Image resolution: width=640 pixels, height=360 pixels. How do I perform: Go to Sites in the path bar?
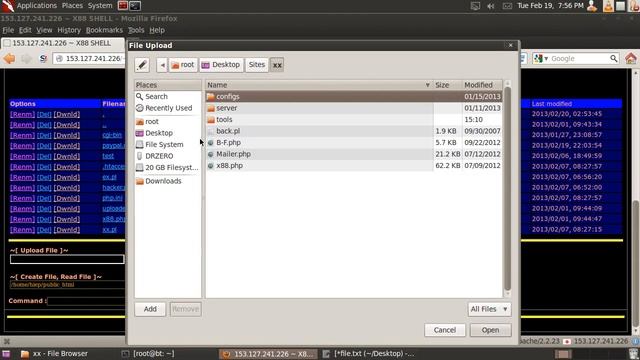coord(257,65)
